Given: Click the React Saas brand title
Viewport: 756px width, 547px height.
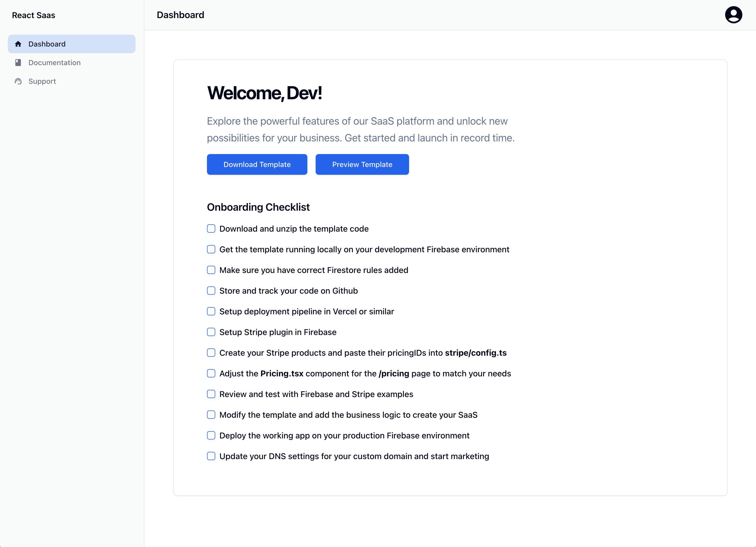Looking at the screenshot, I should [34, 15].
